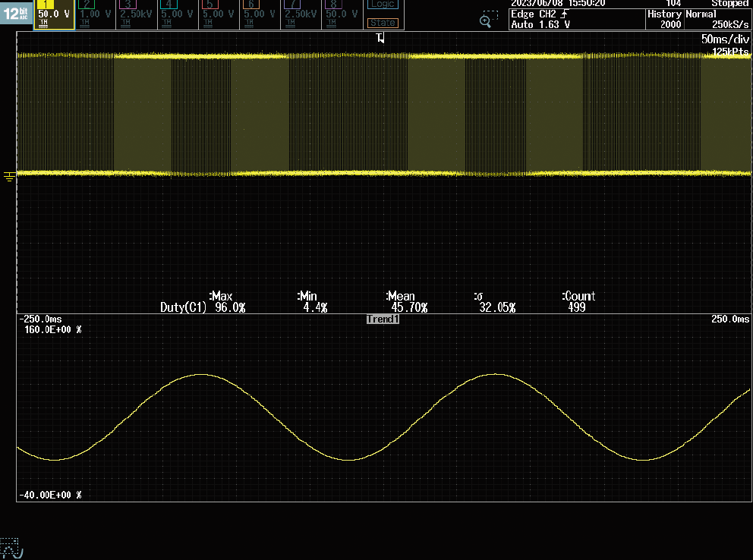Image resolution: width=753 pixels, height=560 pixels.
Task: Click the σ 32.05% deviation value
Action: [x=497, y=307]
